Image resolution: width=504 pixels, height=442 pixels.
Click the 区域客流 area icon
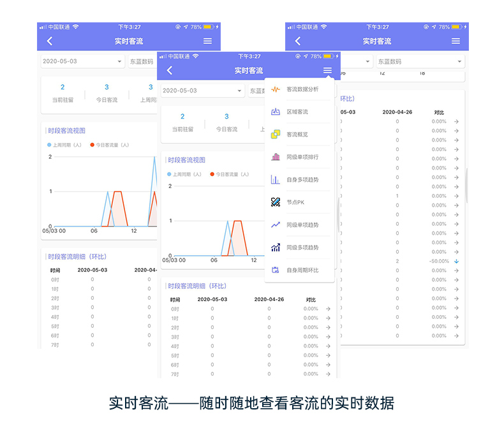point(276,112)
